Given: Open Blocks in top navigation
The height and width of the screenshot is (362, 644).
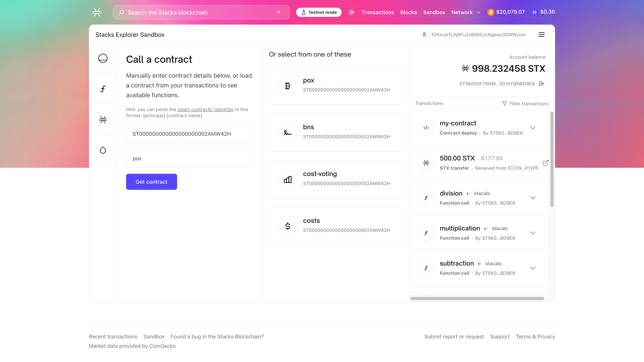Looking at the screenshot, I should tap(408, 12).
